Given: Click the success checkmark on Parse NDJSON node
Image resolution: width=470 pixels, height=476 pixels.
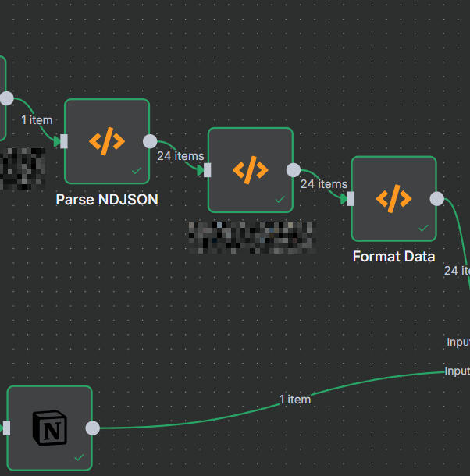Looking at the screenshot, I should coord(137,170).
